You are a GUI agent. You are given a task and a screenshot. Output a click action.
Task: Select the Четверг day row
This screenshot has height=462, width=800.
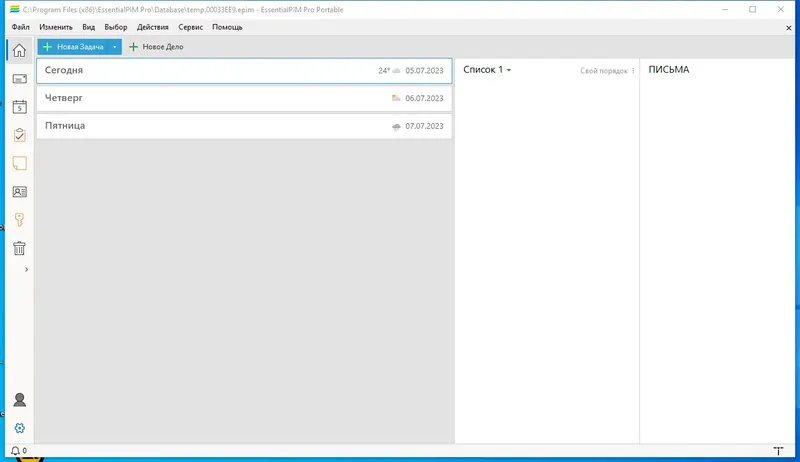point(244,98)
